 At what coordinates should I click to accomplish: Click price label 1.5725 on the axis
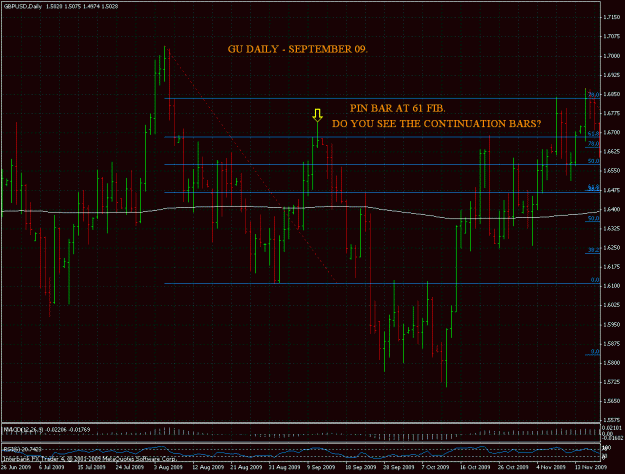click(x=611, y=382)
